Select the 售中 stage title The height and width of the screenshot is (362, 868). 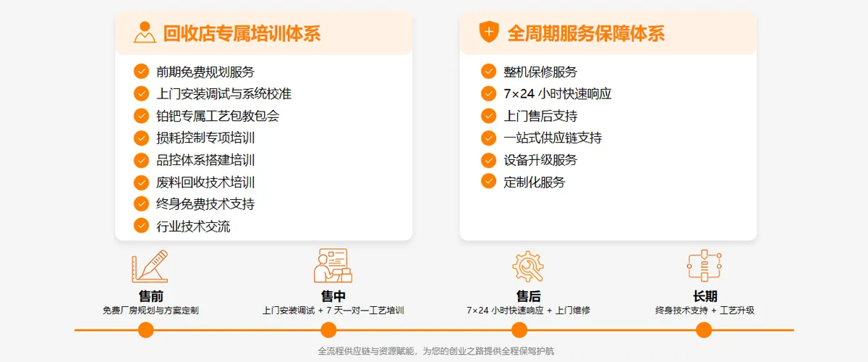333,296
